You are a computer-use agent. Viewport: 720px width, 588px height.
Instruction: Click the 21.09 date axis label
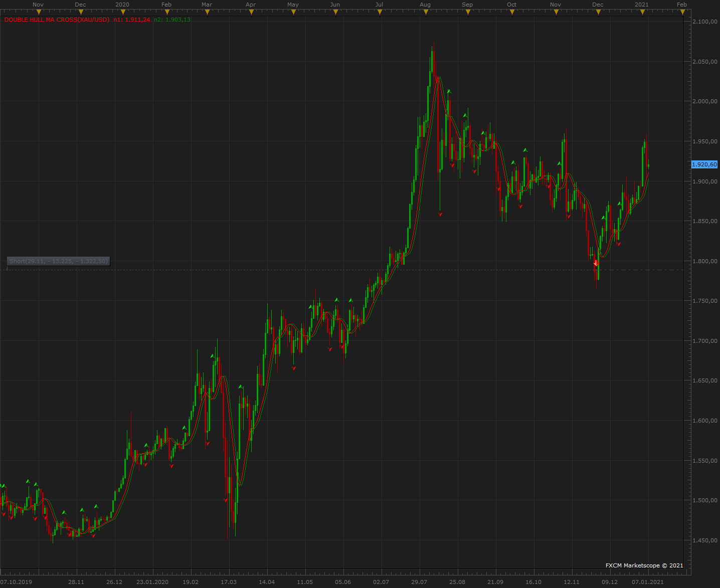[495, 582]
